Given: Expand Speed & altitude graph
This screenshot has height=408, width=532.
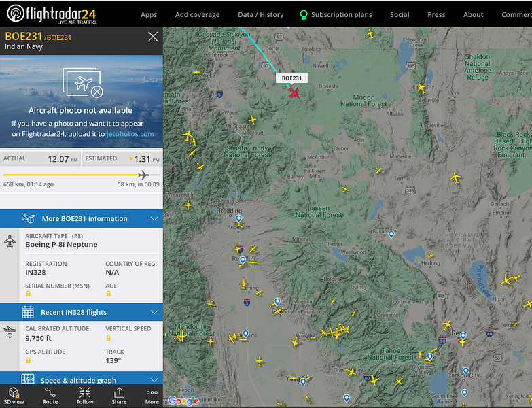Looking at the screenshot, I should 82,379.
